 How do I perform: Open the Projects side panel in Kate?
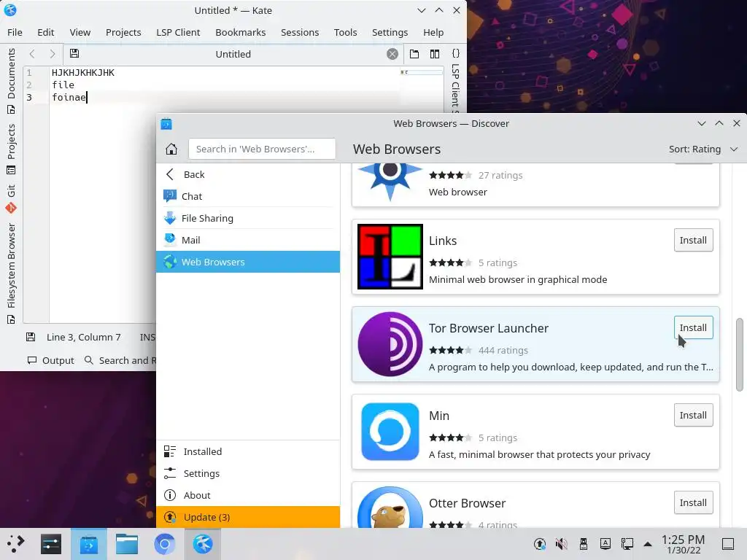click(11, 149)
